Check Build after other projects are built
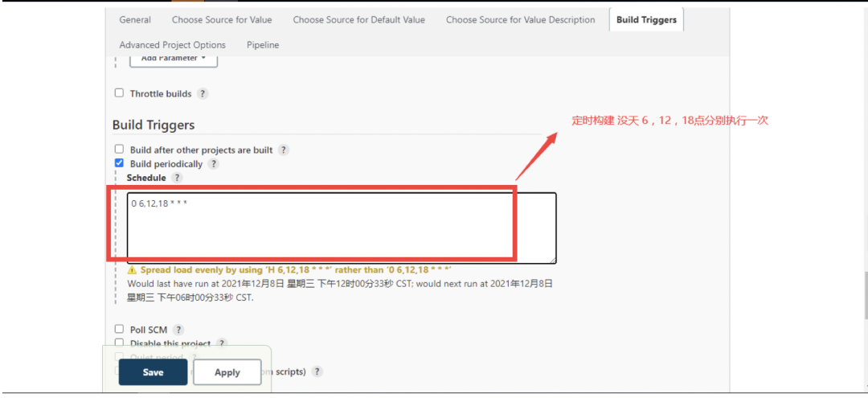Viewport: 868px width, 398px height. pyautogui.click(x=119, y=150)
